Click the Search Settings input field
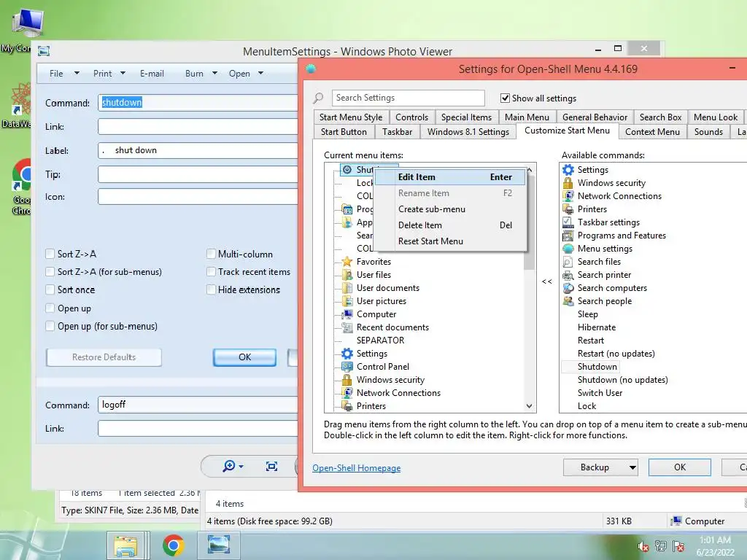Viewport: 747px width, 560px height. pyautogui.click(x=409, y=98)
